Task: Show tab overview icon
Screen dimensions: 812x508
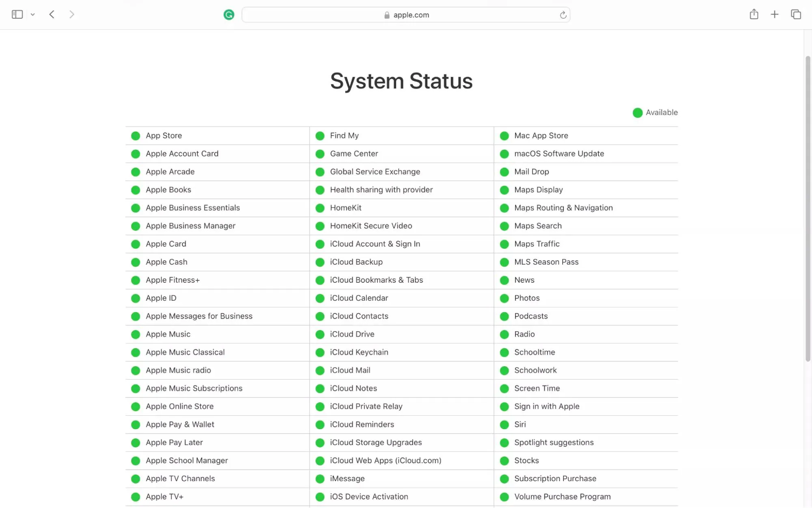Action: click(796, 15)
